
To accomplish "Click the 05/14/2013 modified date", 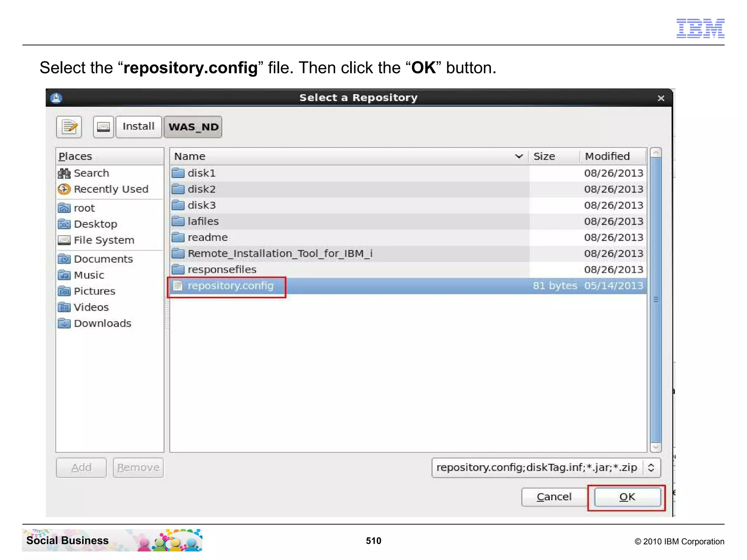I will tap(614, 286).
